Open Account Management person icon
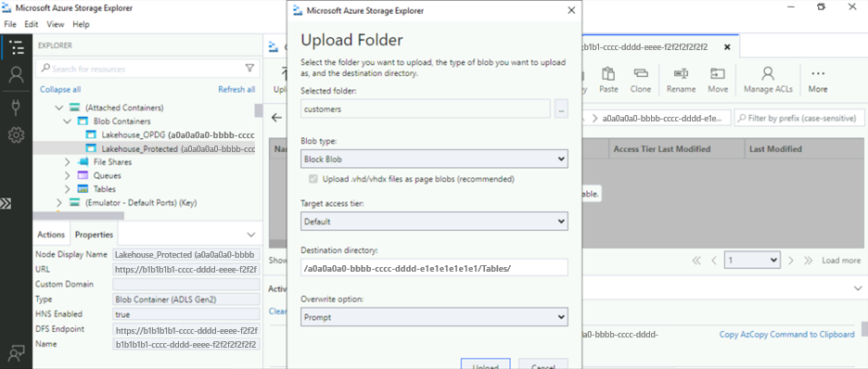Screen dimensions: 868x369 [x=17, y=75]
